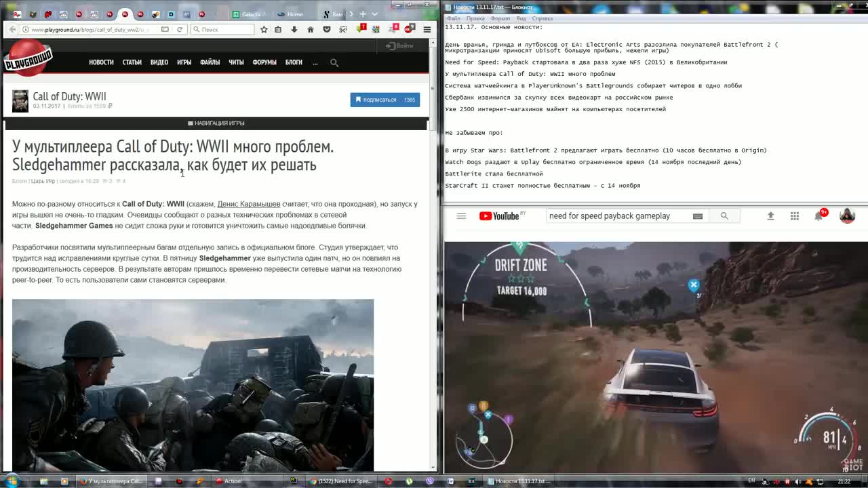Open ЧИТЫ section on Playground
The image size is (868, 488).
(x=236, y=62)
